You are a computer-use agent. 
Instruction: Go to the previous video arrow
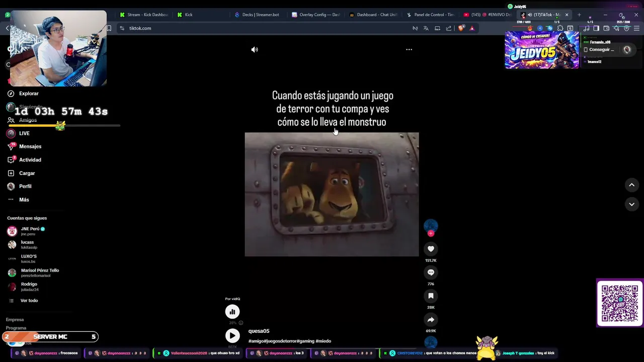coord(632,185)
